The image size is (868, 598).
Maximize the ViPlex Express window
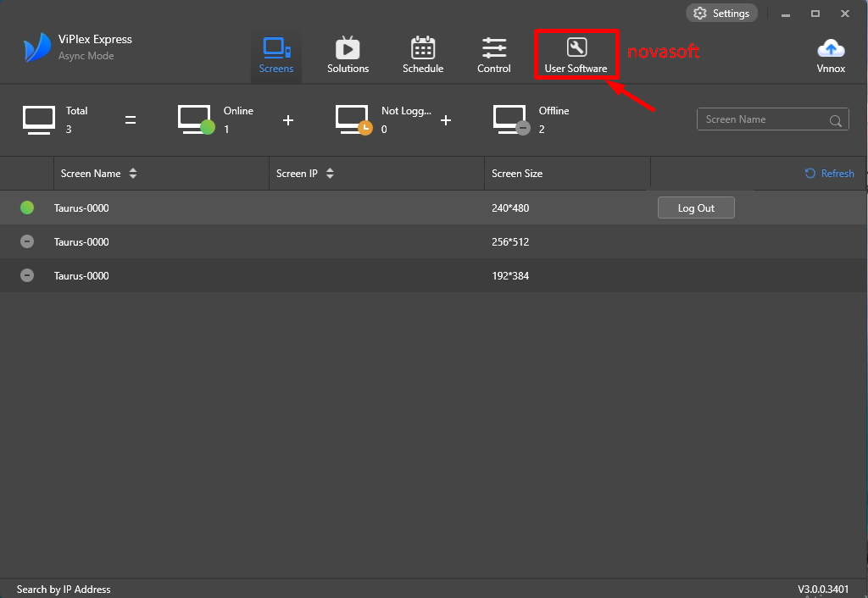(815, 14)
